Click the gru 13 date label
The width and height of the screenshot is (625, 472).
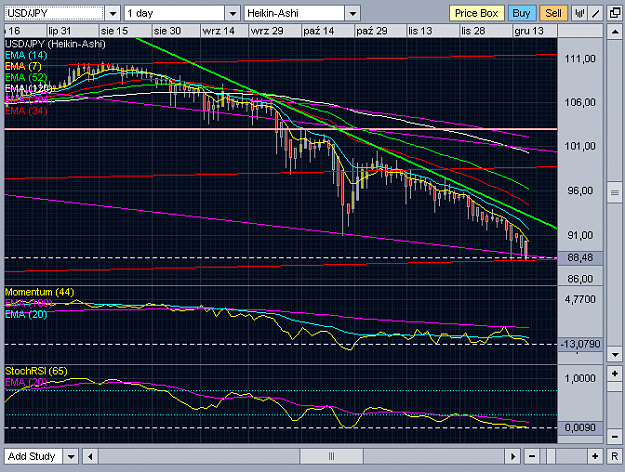click(x=529, y=31)
